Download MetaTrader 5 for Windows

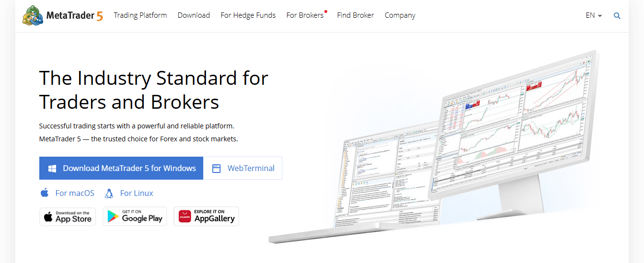pyautogui.click(x=121, y=168)
